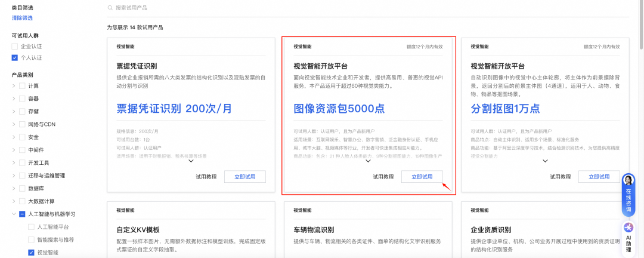Click the 车辆物流识别 card title
This screenshot has height=258, width=644.
(314, 229)
